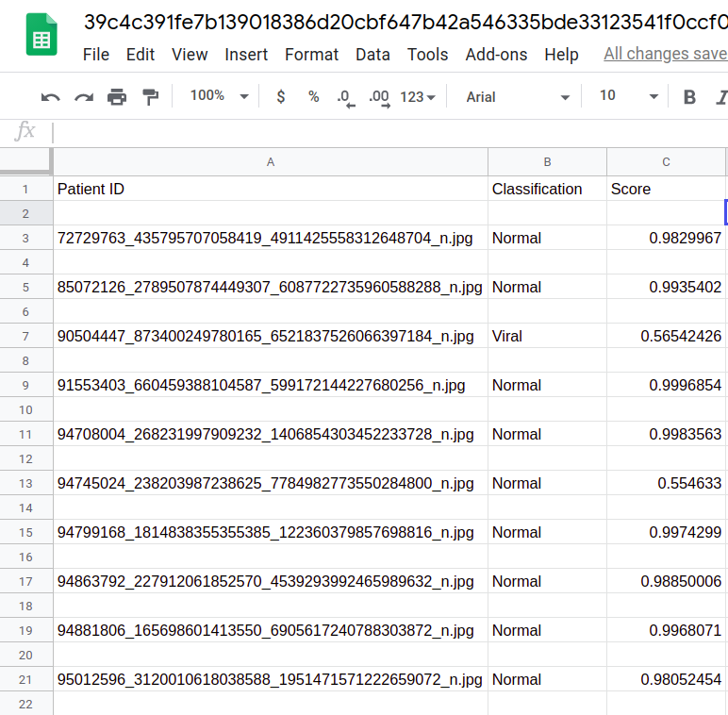Image resolution: width=728 pixels, height=715 pixels.
Task: Click the All changes saved link
Action: pos(666,54)
